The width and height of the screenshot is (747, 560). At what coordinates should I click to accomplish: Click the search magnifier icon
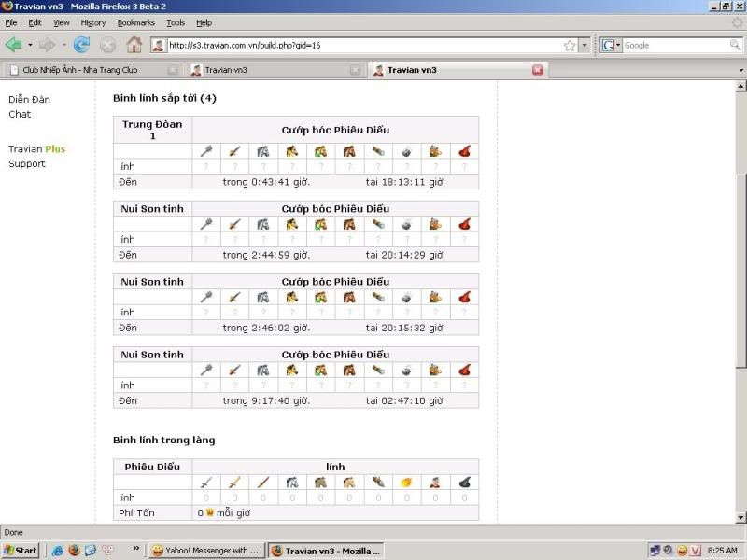pyautogui.click(x=735, y=45)
